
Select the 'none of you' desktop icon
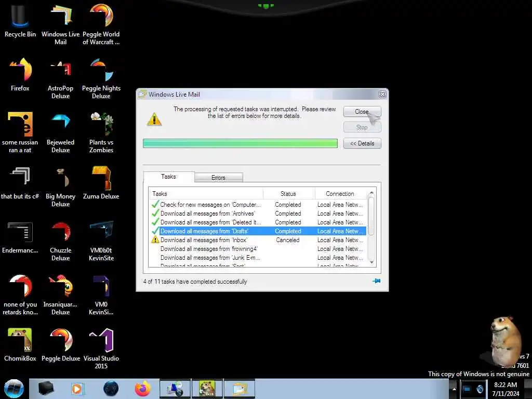(x=20, y=295)
